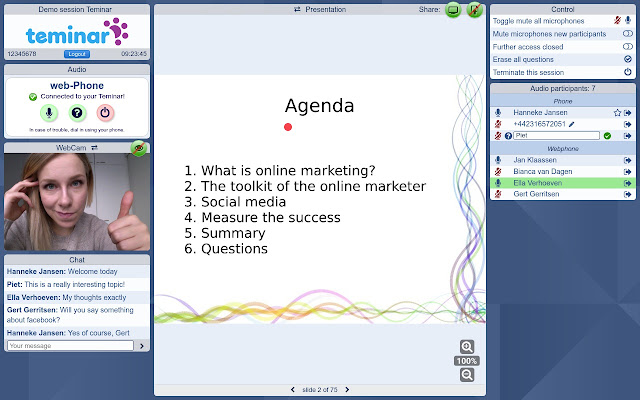This screenshot has width=640, height=400.
Task: Zoom out of the presentation slide
Action: (x=467, y=375)
